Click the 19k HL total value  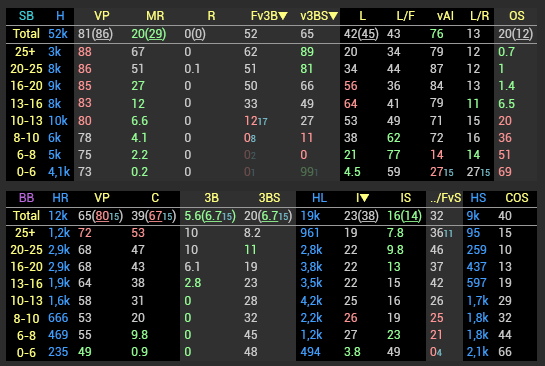pyautogui.click(x=310, y=216)
